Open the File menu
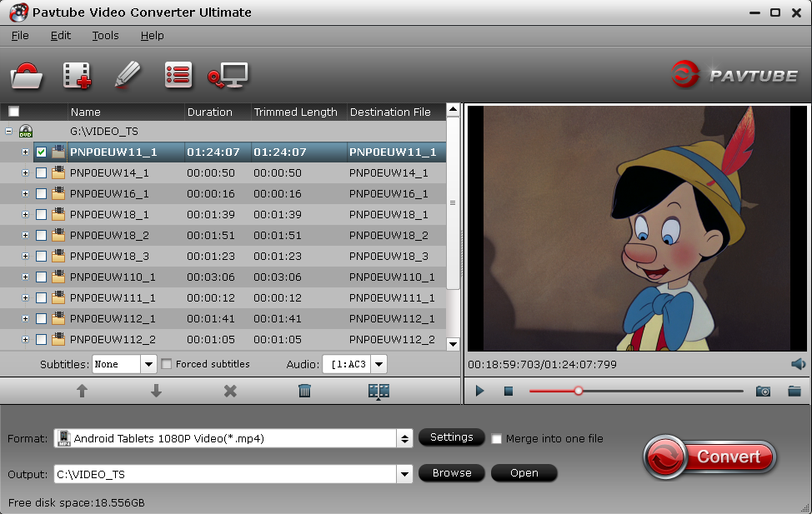 [20, 36]
